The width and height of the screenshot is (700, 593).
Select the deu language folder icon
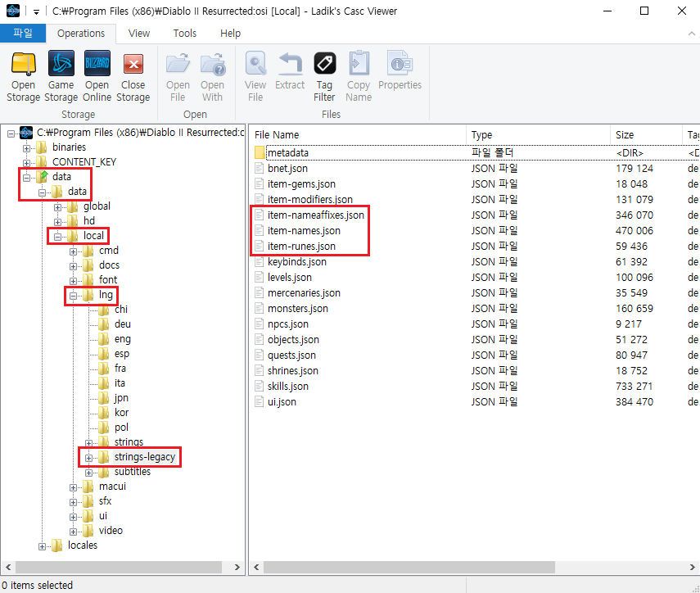[x=104, y=324]
